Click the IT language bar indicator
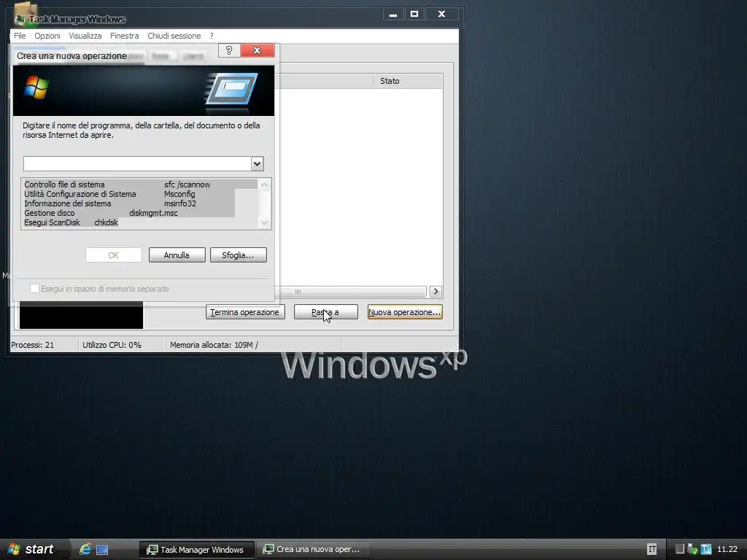 click(651, 549)
